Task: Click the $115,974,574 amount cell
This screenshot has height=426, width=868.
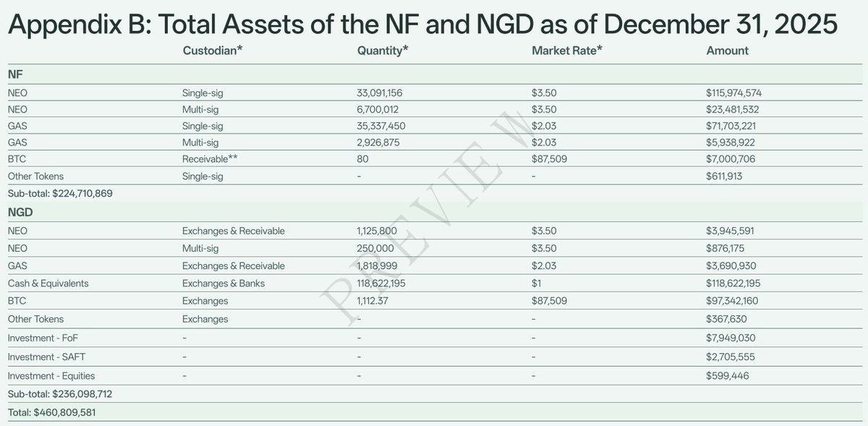Action: [734, 93]
